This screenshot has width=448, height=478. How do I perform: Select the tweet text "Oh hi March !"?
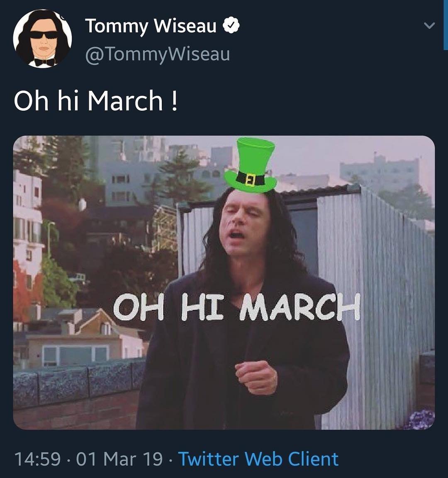tap(96, 101)
